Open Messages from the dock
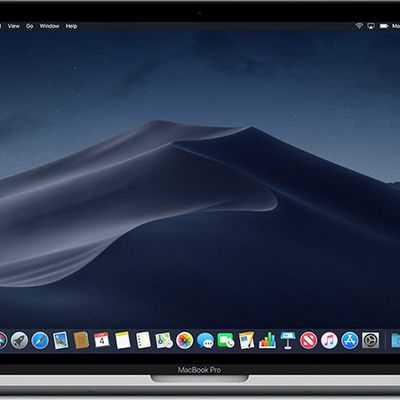 [x=205, y=341]
